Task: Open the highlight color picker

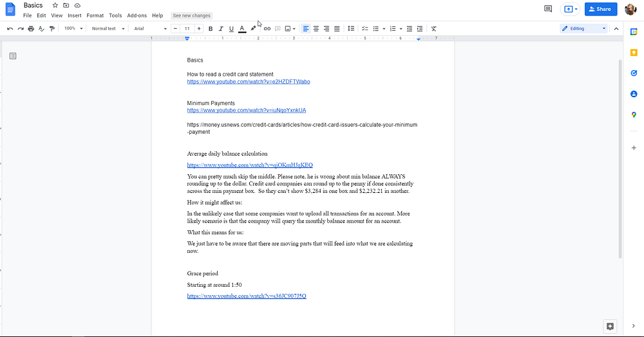Action: [x=253, y=29]
